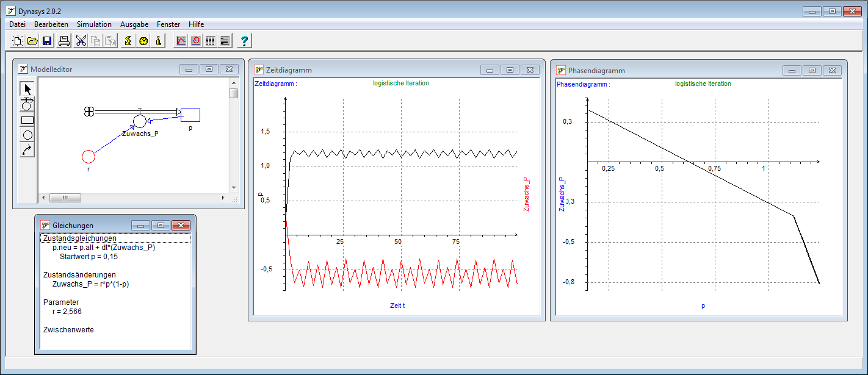Open the Simulation menu

[94, 24]
